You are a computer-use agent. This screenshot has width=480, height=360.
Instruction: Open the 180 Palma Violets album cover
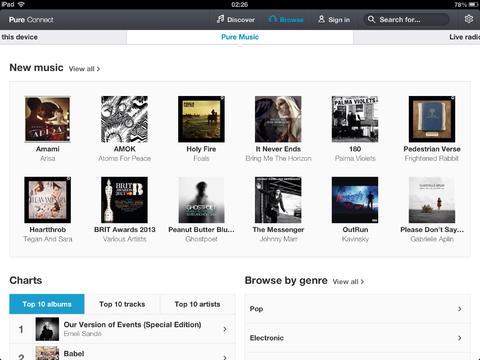tap(355, 119)
